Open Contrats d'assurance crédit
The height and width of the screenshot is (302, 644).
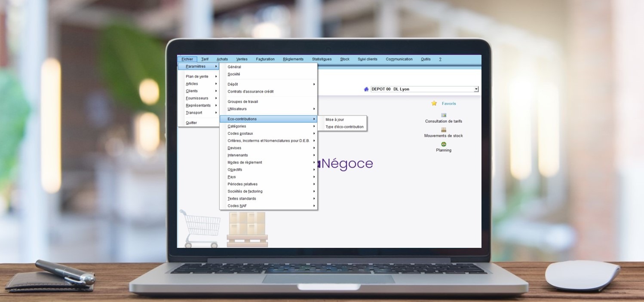click(250, 91)
